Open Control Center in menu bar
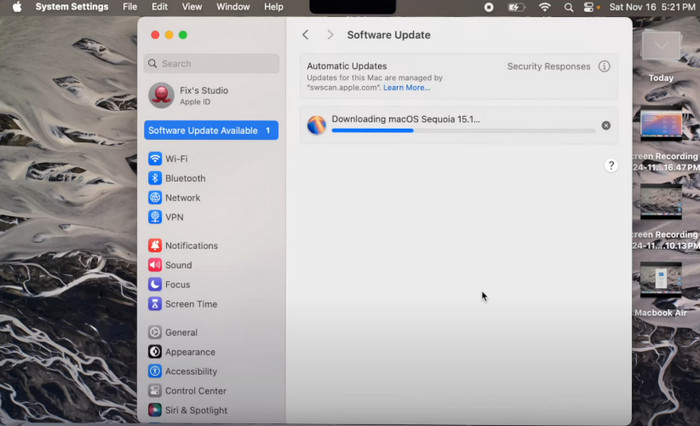 point(590,7)
